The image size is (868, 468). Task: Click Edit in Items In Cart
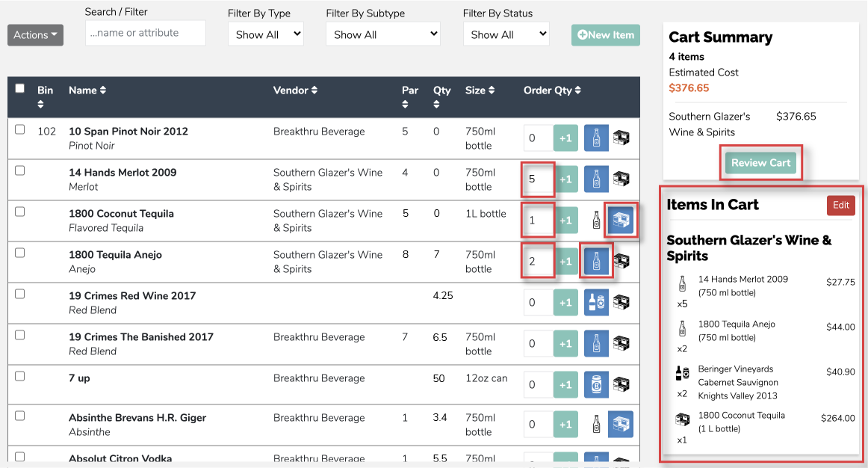pos(840,206)
